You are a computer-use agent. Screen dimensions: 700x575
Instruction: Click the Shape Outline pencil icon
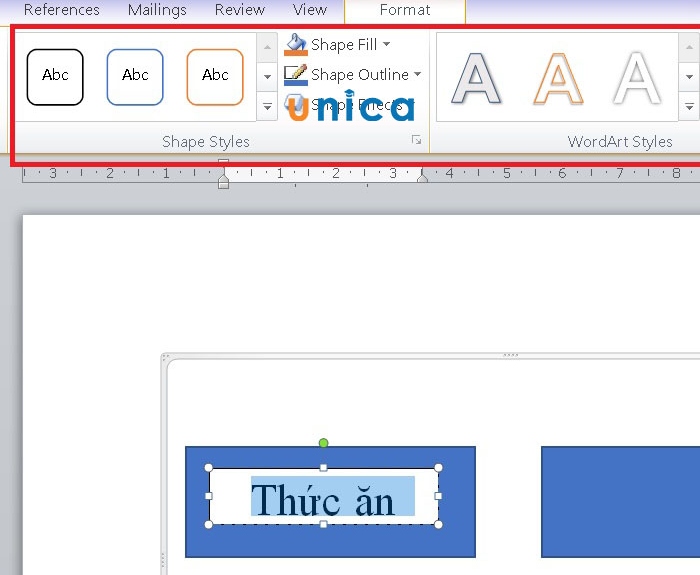click(x=296, y=74)
